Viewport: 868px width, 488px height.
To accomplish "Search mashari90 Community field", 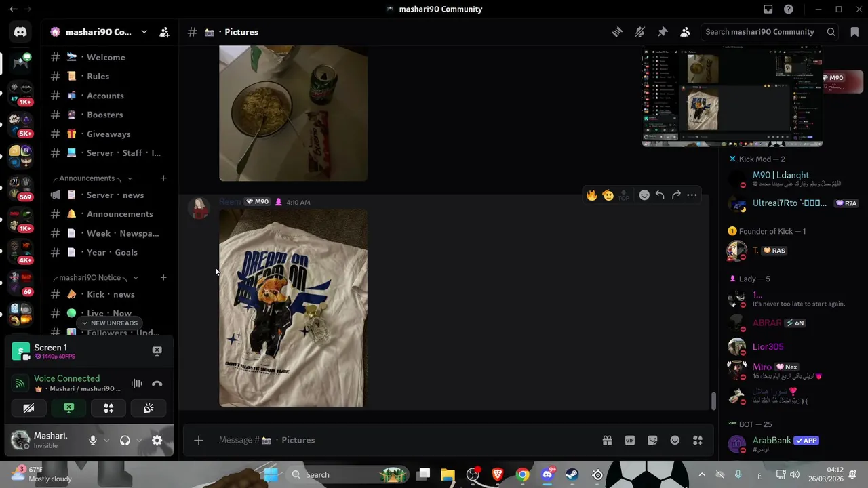I will click(x=770, y=32).
